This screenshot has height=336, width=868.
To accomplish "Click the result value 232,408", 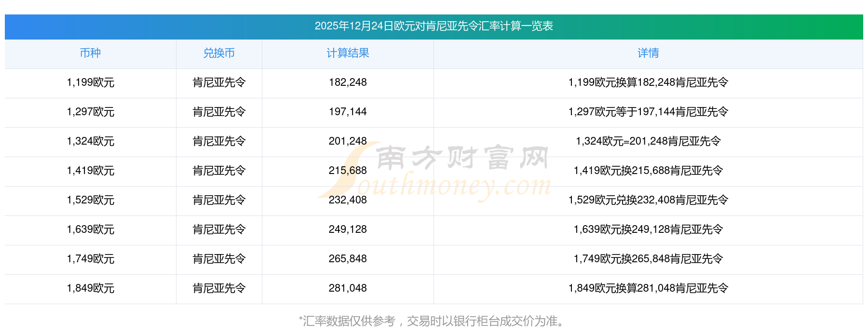I will (x=348, y=200).
